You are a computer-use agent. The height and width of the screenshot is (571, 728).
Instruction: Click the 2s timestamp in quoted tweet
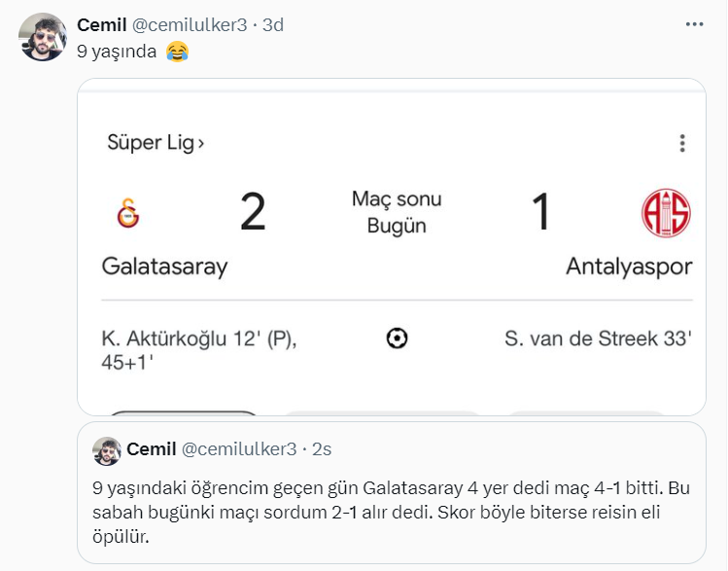(322, 448)
